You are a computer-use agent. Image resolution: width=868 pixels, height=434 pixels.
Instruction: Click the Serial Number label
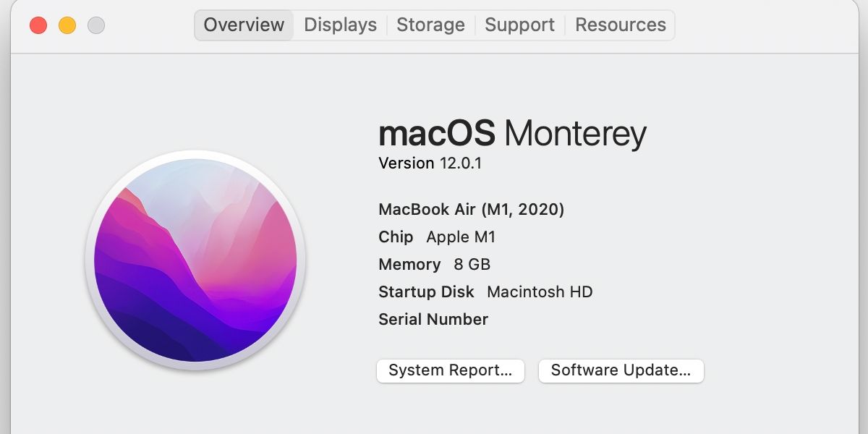coord(433,320)
